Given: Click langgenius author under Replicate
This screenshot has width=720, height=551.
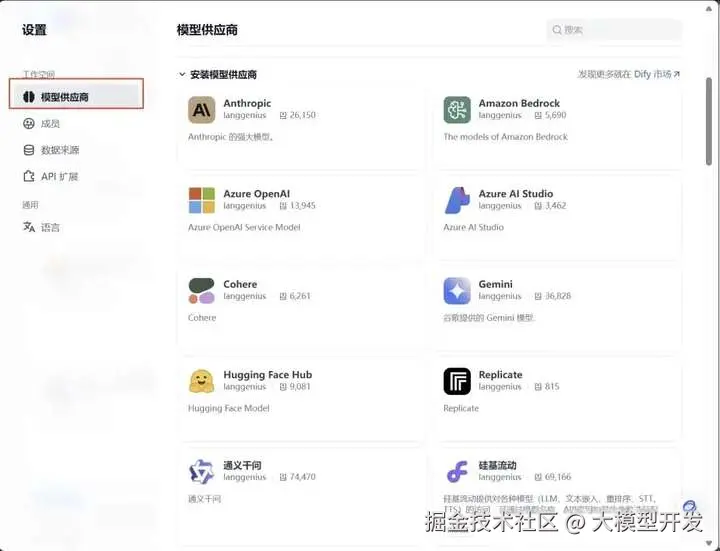Looking at the screenshot, I should coord(500,387).
